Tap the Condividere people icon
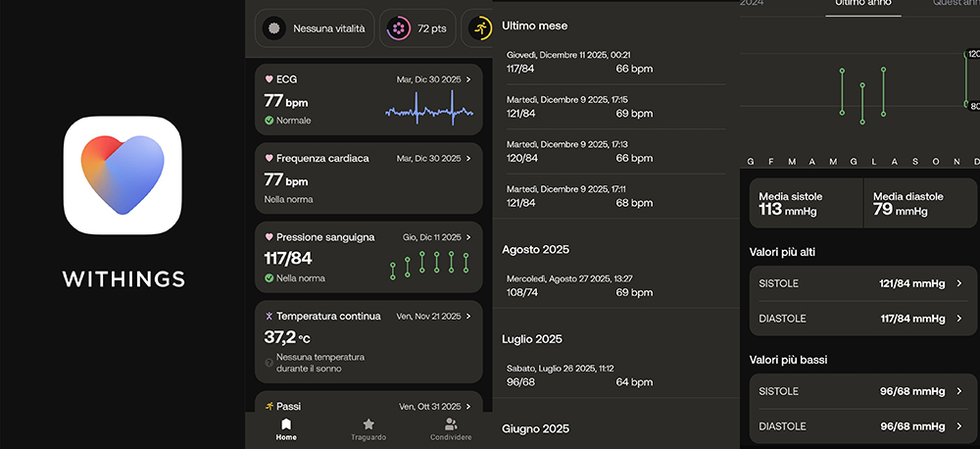 coord(451,429)
